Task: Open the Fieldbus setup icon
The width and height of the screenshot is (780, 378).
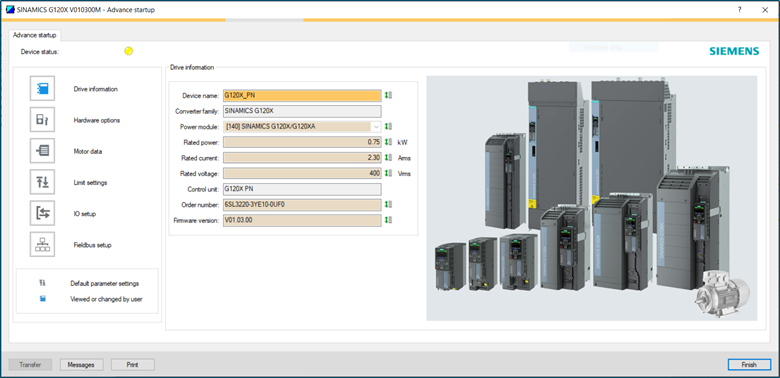Action: (42, 245)
